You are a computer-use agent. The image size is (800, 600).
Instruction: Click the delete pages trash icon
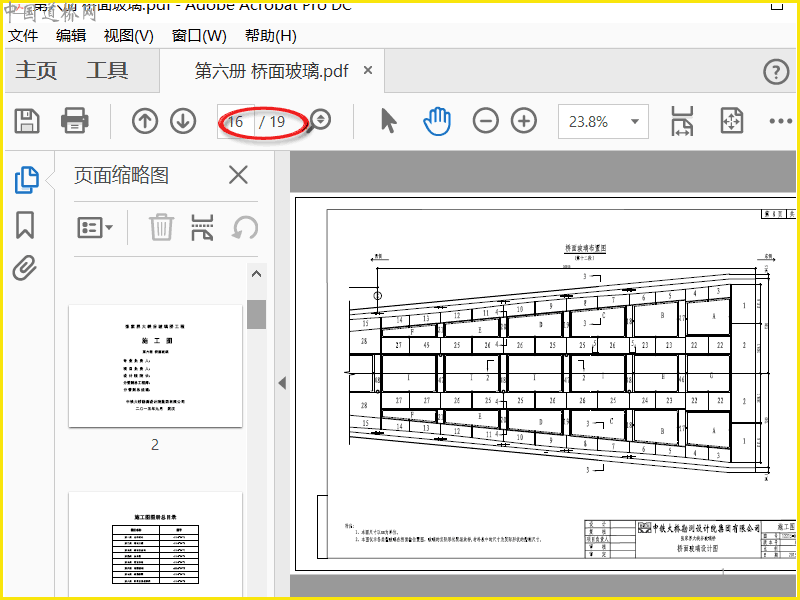tap(161, 228)
